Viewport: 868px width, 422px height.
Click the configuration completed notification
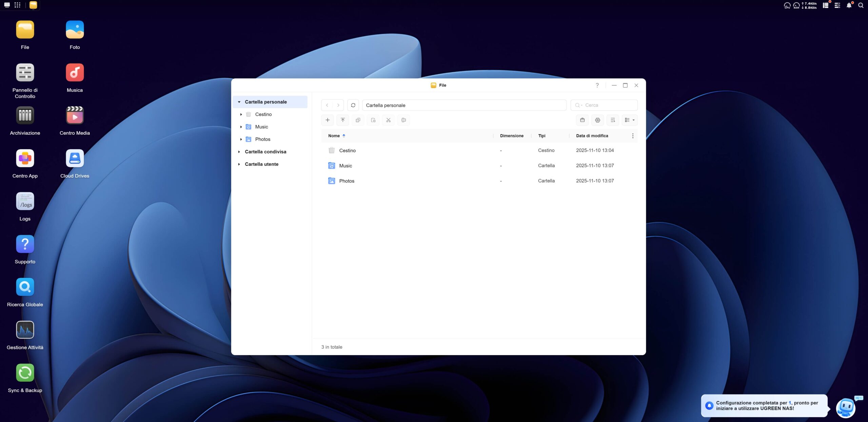[765, 406]
